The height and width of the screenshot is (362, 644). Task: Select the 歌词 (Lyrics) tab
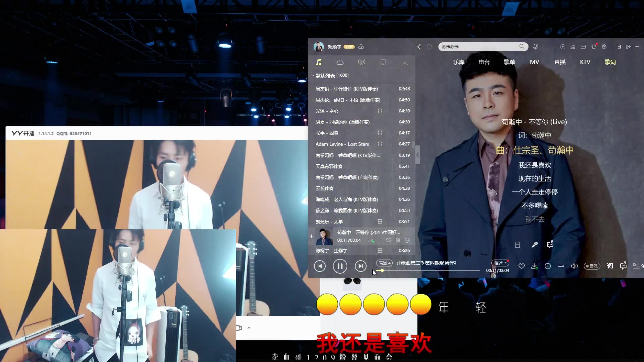tap(610, 62)
